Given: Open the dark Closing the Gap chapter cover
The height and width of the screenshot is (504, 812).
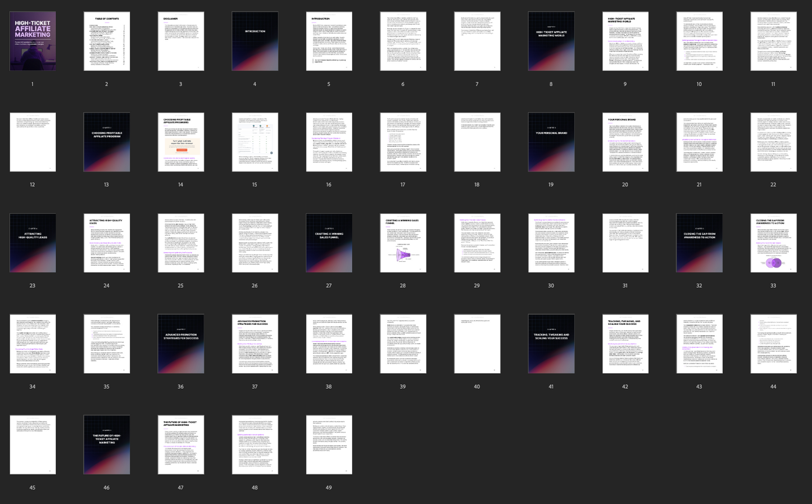Looking at the screenshot, I should pyautogui.click(x=700, y=243).
